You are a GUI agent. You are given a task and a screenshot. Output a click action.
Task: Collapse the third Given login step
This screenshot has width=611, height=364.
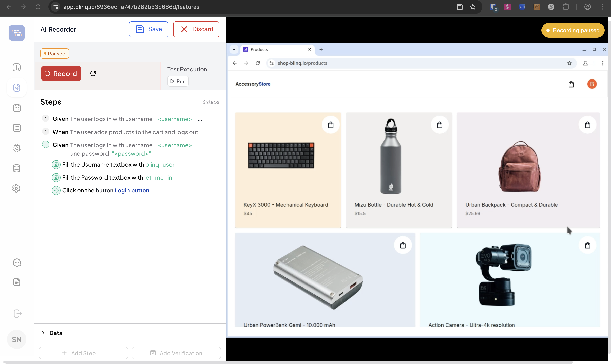45,145
